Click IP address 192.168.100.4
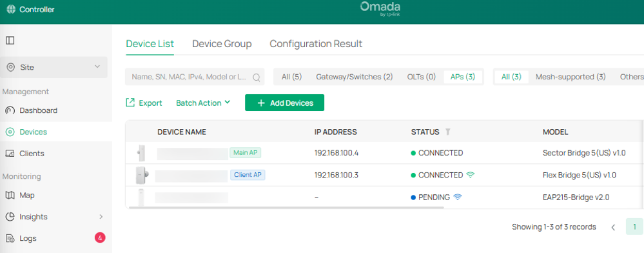The width and height of the screenshot is (644, 253). [337, 153]
